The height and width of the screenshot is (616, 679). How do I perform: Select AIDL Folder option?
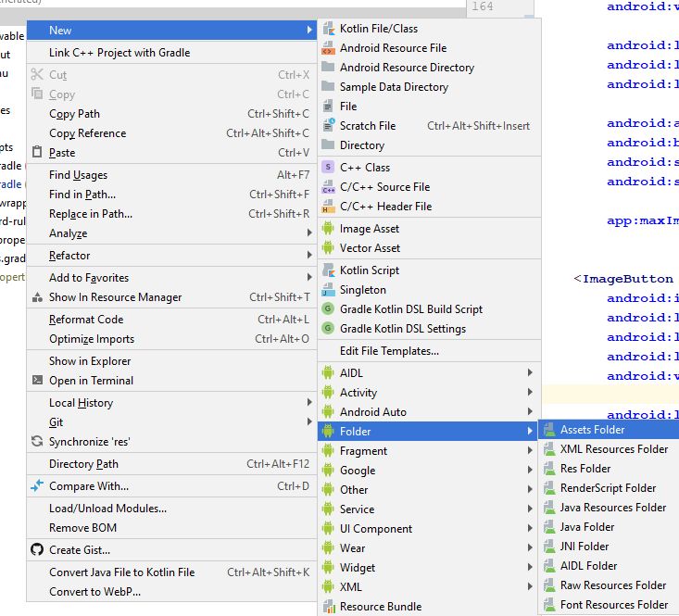coord(609,566)
